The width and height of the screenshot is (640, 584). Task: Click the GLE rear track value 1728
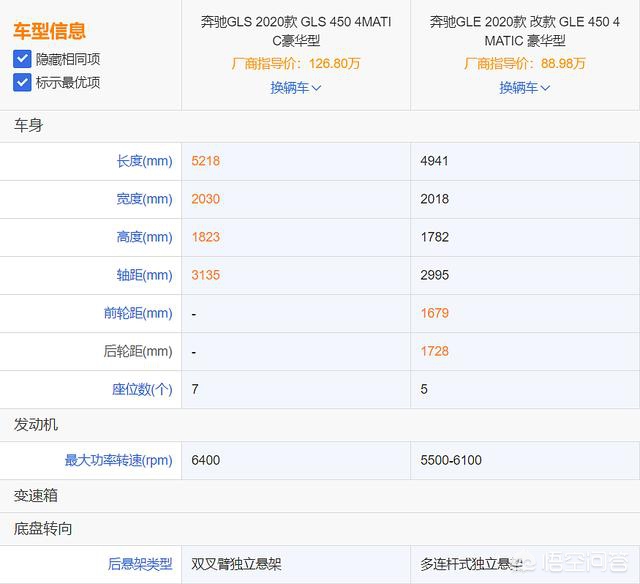pos(435,351)
